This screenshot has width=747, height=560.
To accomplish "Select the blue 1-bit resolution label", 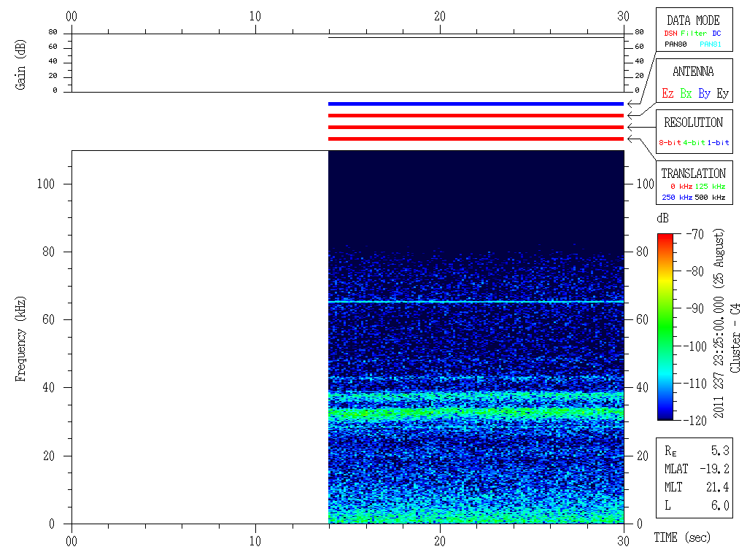I will click(x=718, y=142).
